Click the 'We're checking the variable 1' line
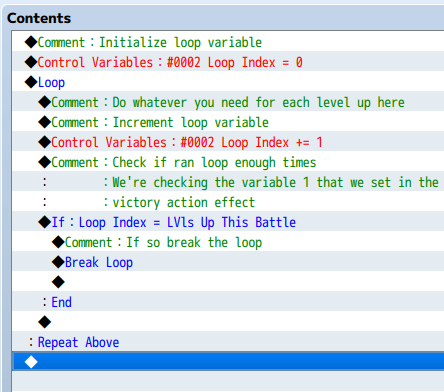Viewport: 444px width, 392px height. pyautogui.click(x=228, y=181)
